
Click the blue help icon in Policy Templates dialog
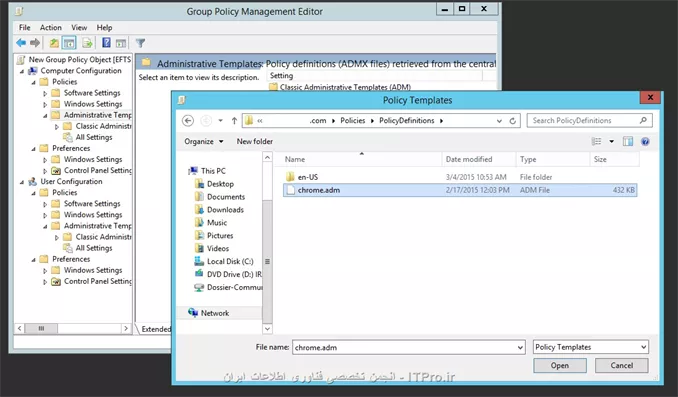(x=645, y=141)
